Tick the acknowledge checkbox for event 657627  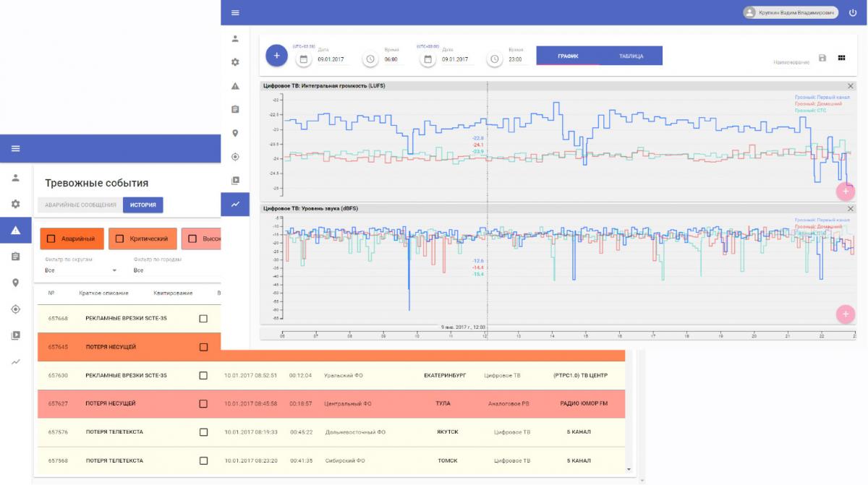pyautogui.click(x=203, y=403)
